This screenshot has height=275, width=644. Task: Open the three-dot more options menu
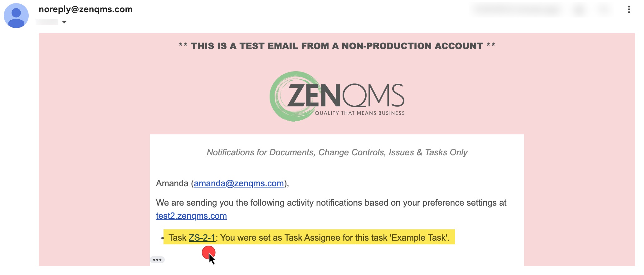(x=629, y=10)
